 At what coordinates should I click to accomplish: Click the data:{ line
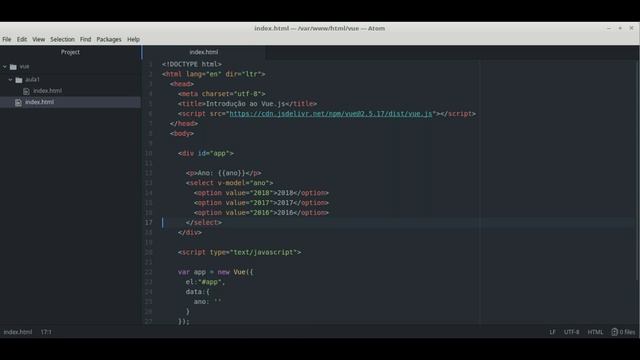click(198, 292)
